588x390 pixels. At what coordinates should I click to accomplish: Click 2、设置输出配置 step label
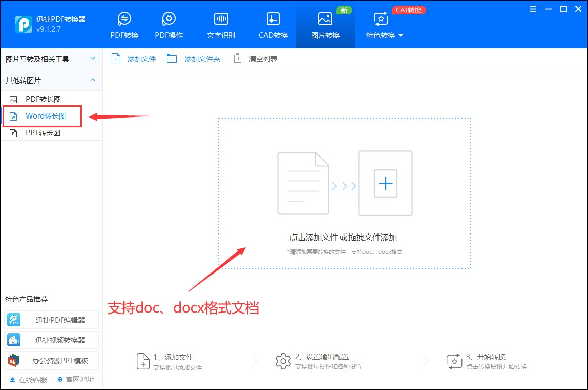322,357
